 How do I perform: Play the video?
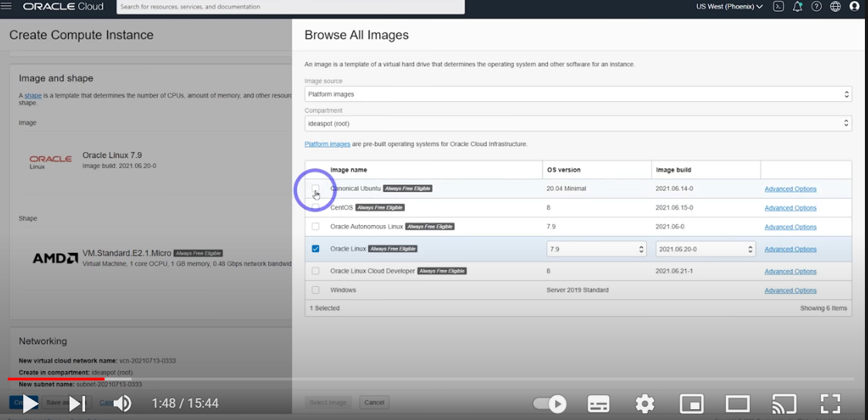pyautogui.click(x=30, y=404)
